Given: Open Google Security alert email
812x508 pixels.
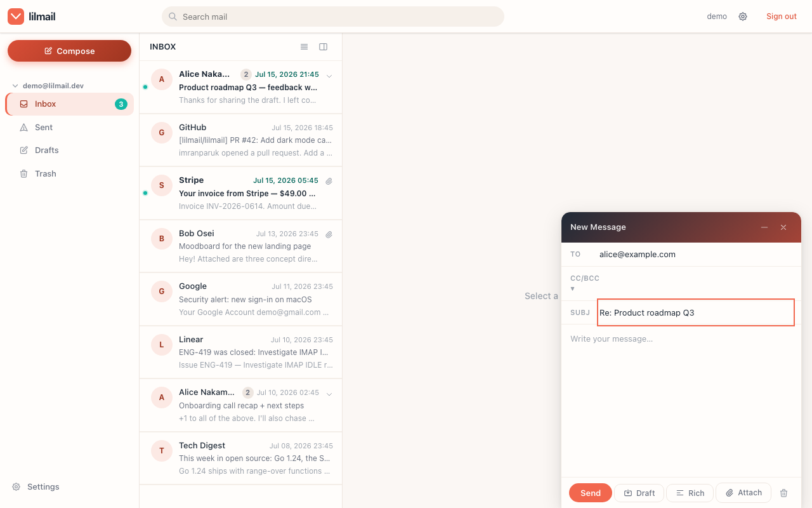Looking at the screenshot, I should [x=241, y=300].
